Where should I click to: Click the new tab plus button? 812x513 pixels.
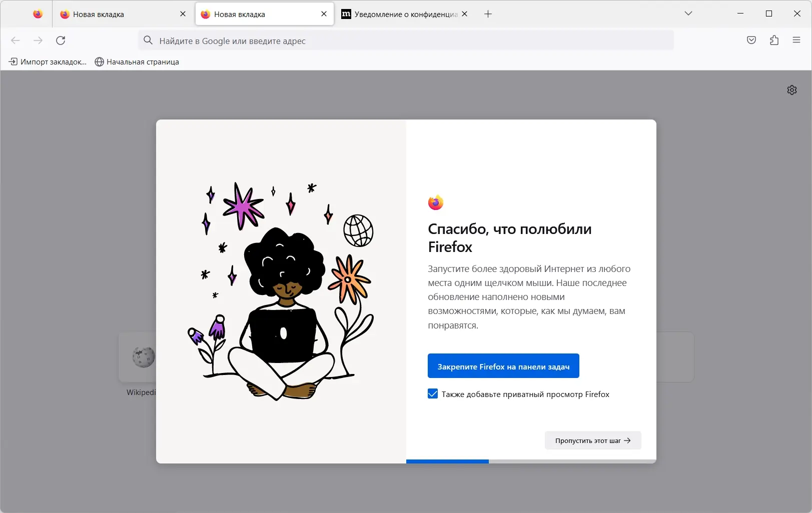click(x=487, y=13)
